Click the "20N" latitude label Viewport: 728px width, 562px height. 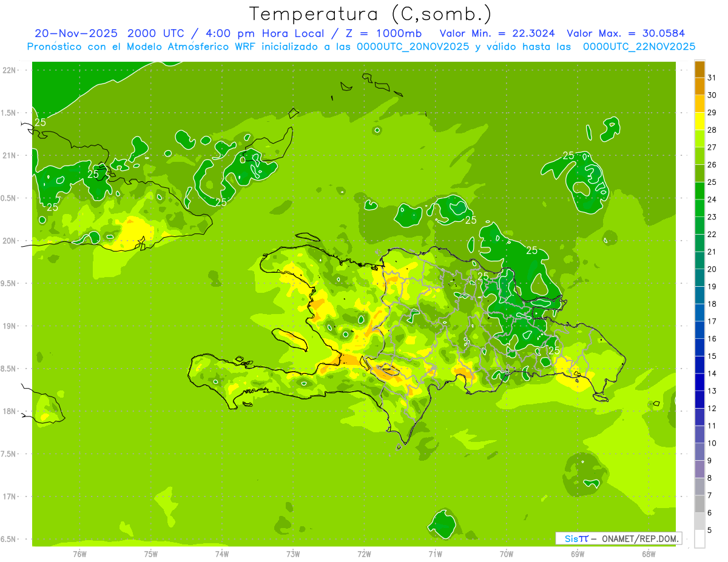[9, 241]
